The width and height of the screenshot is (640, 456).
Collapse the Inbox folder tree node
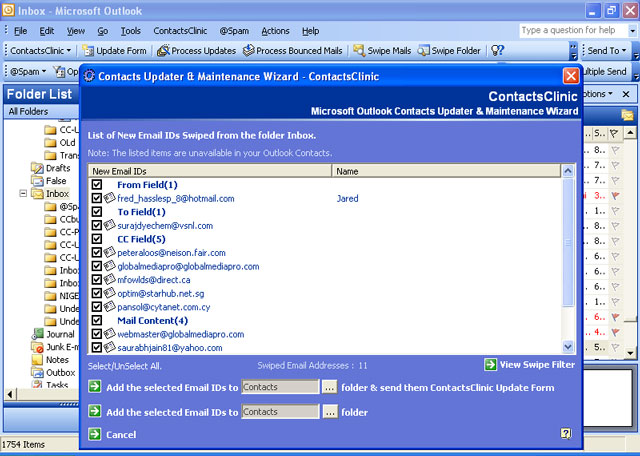pos(23,194)
